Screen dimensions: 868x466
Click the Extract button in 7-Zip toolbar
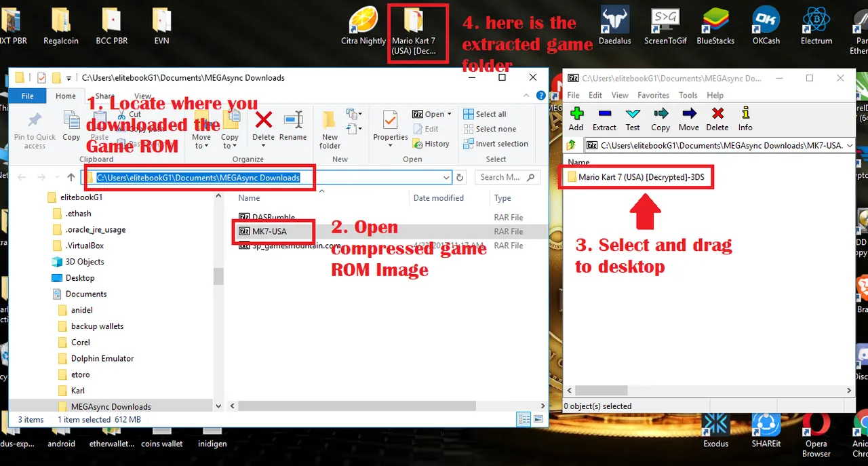pyautogui.click(x=604, y=119)
